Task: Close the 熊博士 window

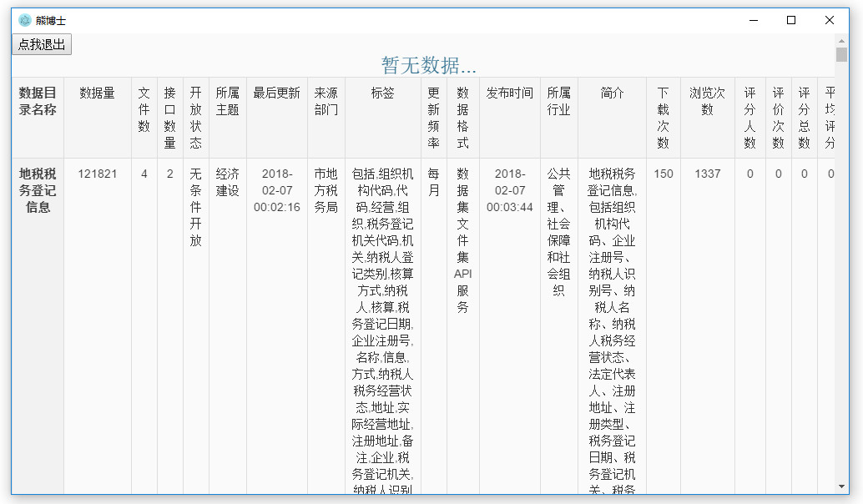Action: pyautogui.click(x=830, y=20)
